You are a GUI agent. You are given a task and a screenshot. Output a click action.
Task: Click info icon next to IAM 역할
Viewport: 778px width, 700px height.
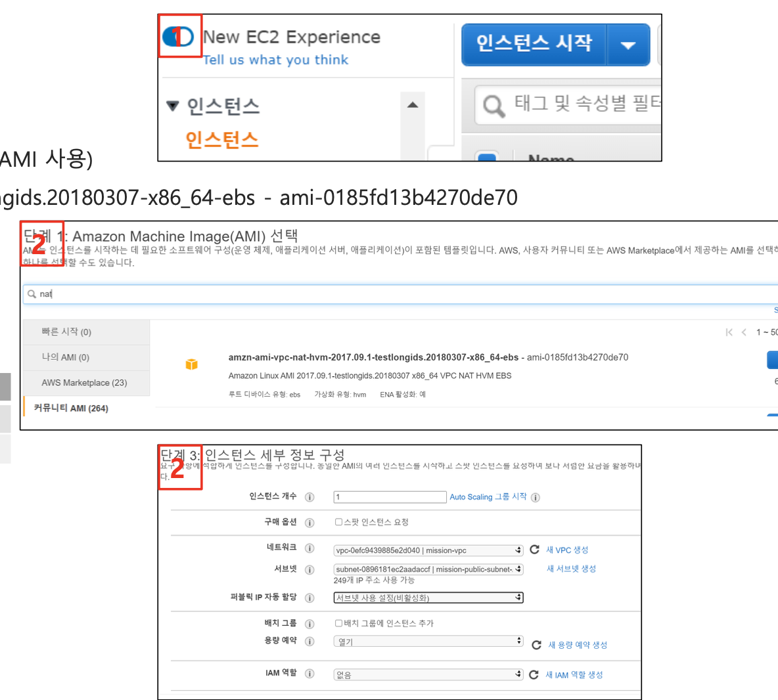tap(309, 673)
